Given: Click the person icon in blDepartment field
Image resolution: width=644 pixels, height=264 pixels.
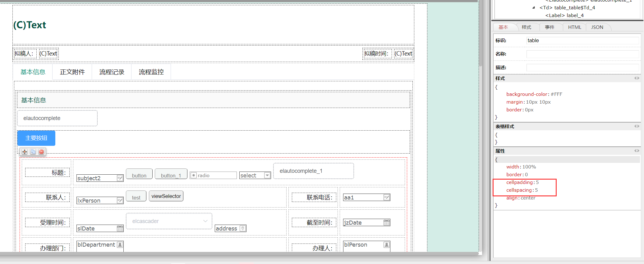Looking at the screenshot, I should [x=120, y=245].
